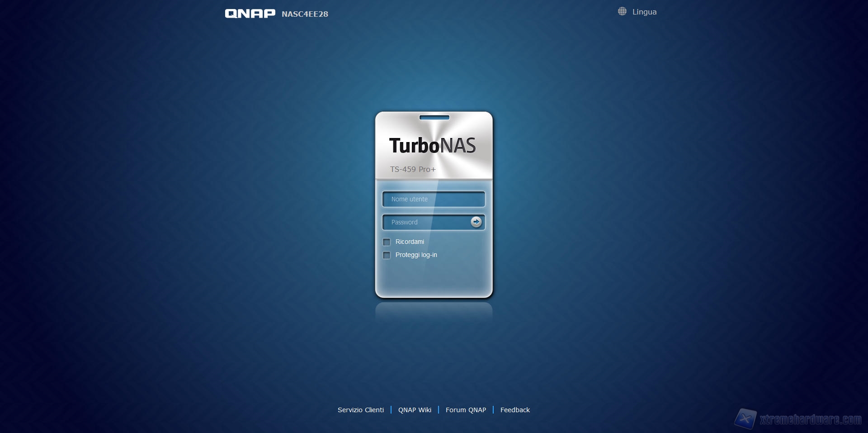This screenshot has width=868, height=433.
Task: Click the globe icon beside Lingua
Action: [622, 12]
